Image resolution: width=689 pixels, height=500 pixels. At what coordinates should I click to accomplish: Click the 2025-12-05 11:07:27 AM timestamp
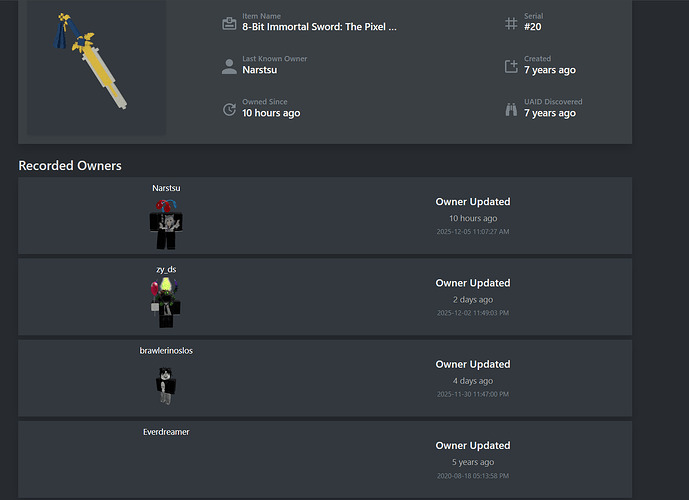(x=473, y=232)
